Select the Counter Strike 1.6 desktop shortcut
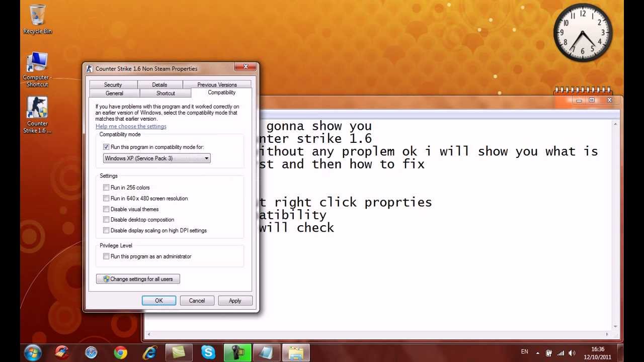The height and width of the screenshot is (362, 644). (37, 115)
